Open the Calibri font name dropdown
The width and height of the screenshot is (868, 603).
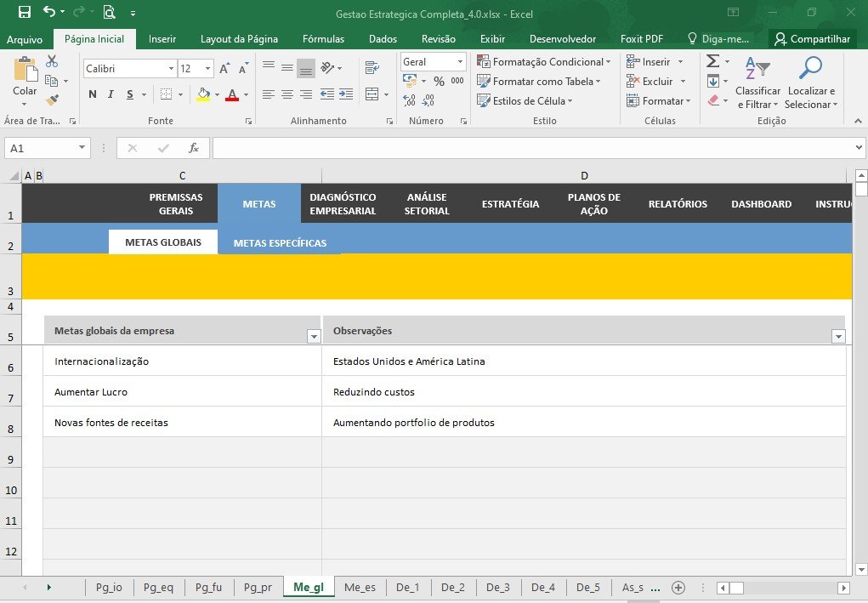click(171, 69)
